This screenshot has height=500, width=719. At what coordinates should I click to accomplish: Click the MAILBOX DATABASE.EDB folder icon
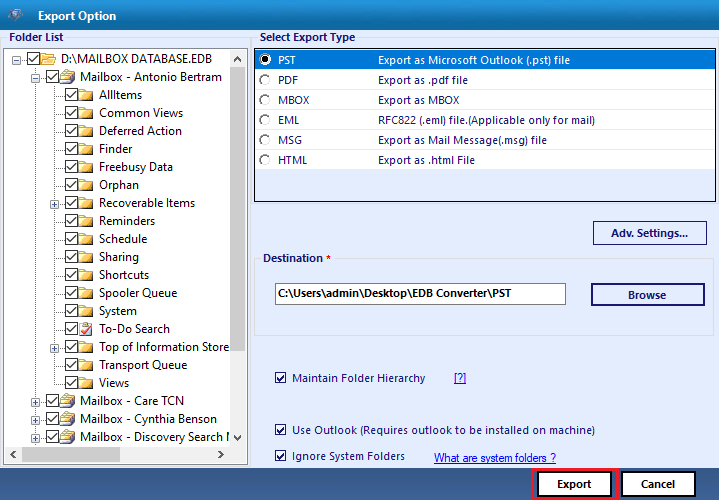[48, 59]
